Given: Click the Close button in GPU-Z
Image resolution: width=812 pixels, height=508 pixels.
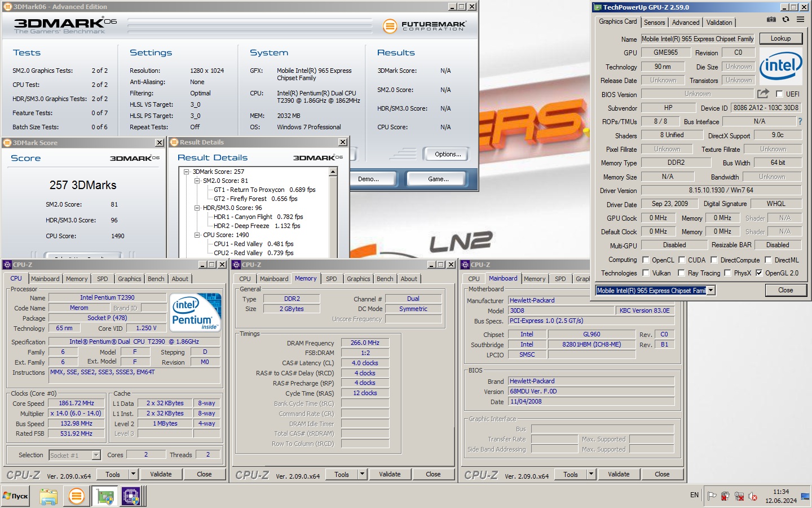Looking at the screenshot, I should [785, 290].
